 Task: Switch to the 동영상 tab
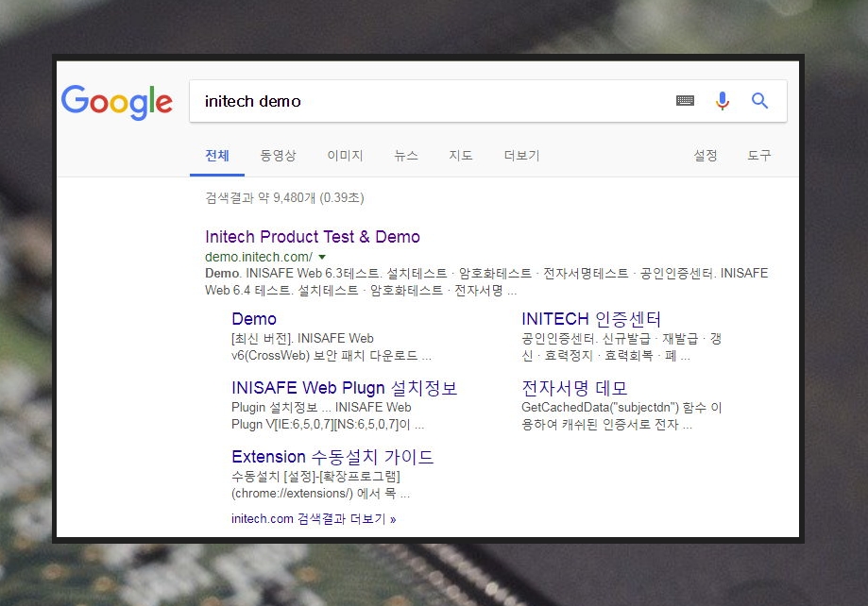click(278, 156)
